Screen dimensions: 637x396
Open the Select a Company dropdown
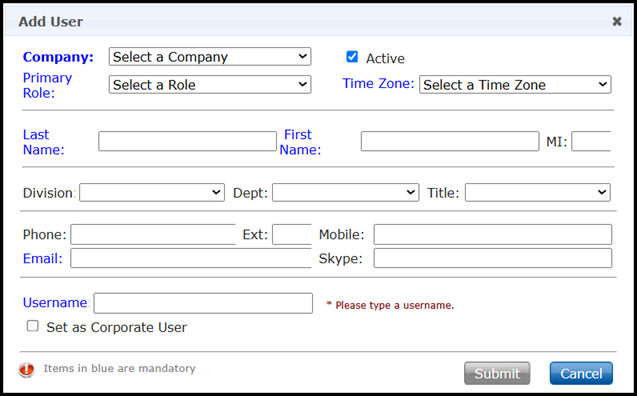210,56
